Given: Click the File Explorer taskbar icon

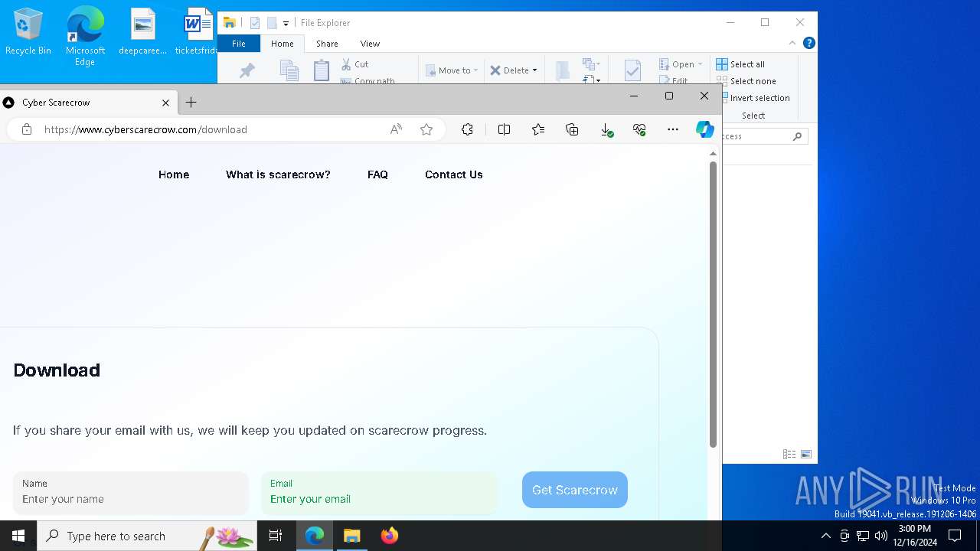Looking at the screenshot, I should click(352, 536).
